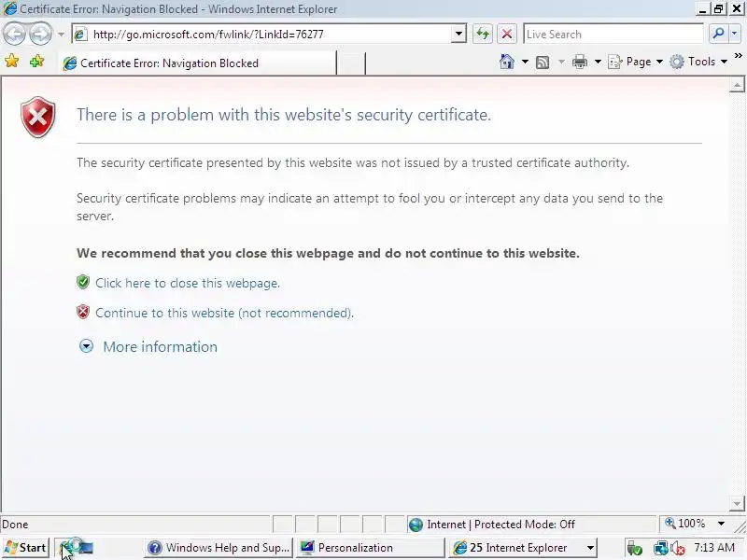Open the recent pages dropdown arrow
This screenshot has height=560, width=747.
(61, 35)
